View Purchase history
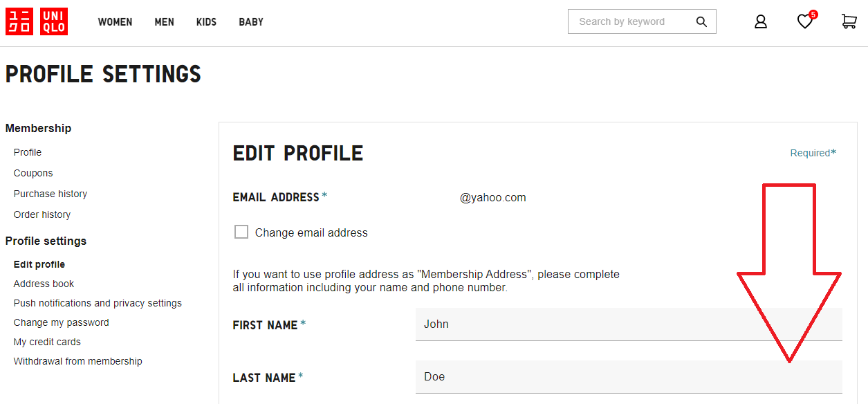 click(50, 194)
